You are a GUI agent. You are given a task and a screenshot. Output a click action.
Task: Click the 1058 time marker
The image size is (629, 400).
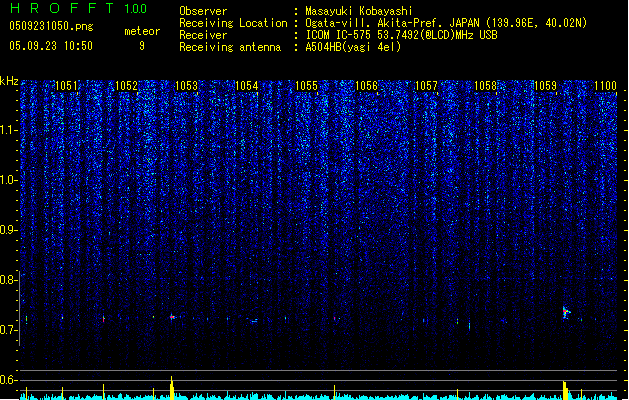[485, 86]
